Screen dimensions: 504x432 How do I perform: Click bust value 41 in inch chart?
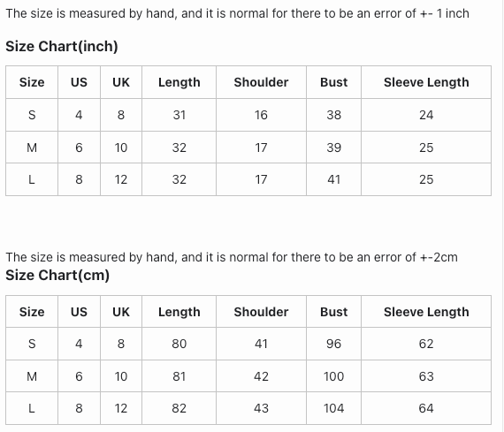[x=333, y=179]
